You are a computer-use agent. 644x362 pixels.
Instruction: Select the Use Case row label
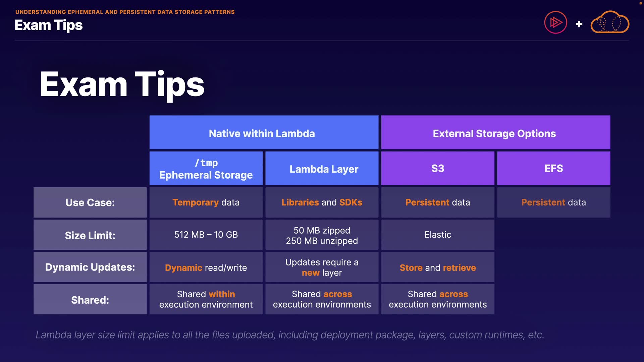pos(90,202)
